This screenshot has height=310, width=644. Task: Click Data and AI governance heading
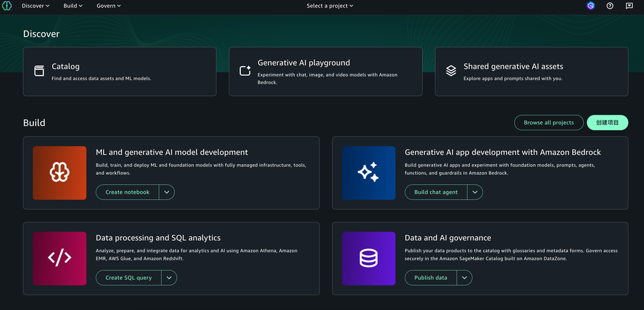(448, 238)
